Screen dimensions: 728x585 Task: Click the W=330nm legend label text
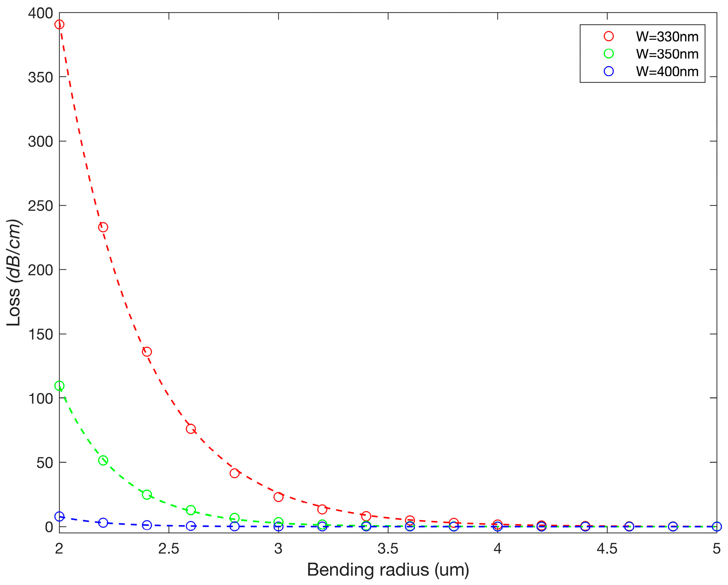coord(667,36)
